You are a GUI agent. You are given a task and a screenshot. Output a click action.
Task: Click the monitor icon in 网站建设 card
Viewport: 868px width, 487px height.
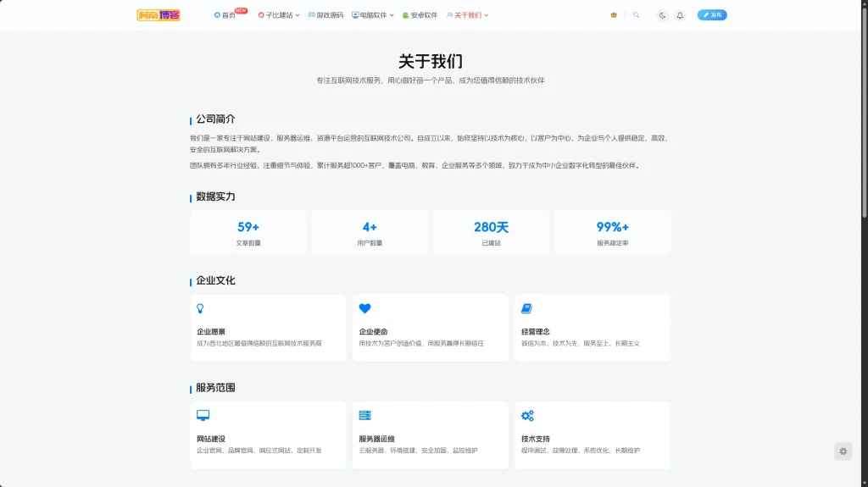tap(203, 415)
